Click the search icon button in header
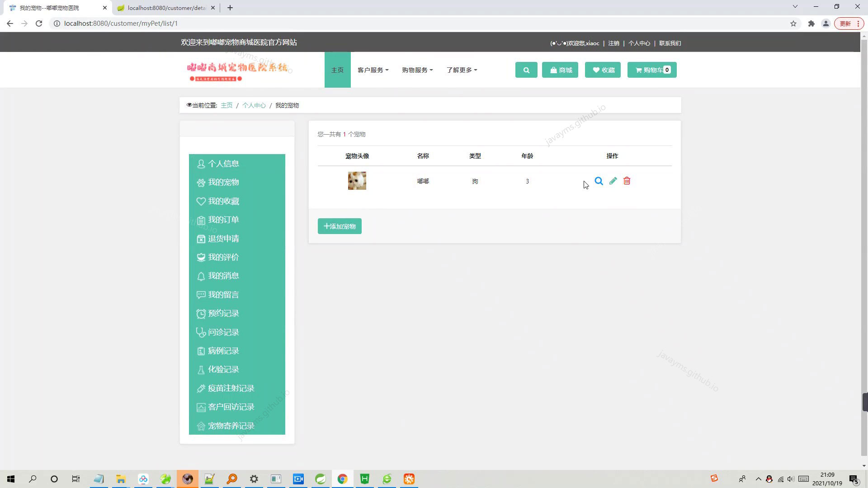 pyautogui.click(x=526, y=70)
